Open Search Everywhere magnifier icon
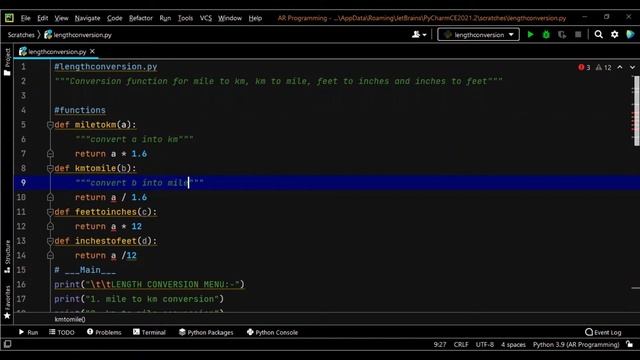This screenshot has height=360, width=640. click(598, 35)
